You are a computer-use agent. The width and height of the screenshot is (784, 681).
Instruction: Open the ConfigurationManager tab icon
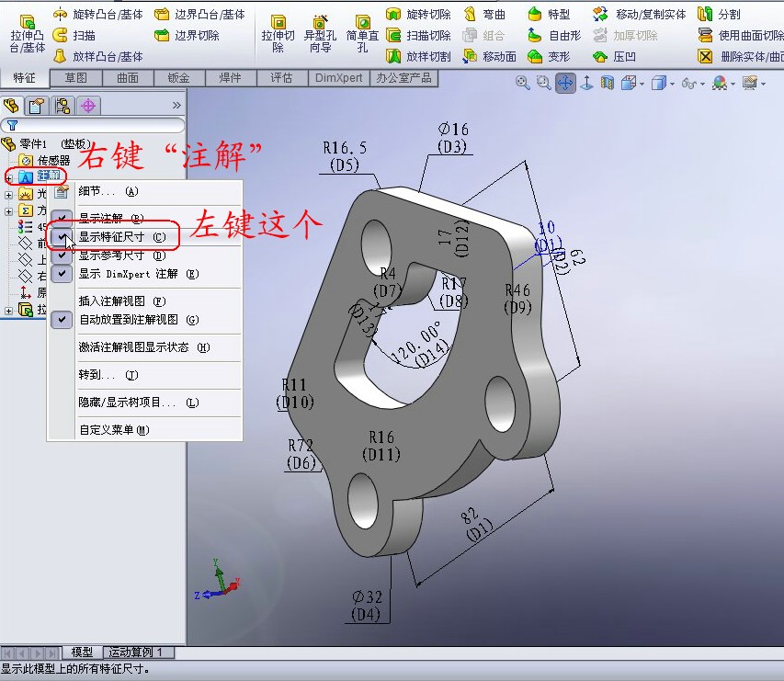(x=62, y=106)
